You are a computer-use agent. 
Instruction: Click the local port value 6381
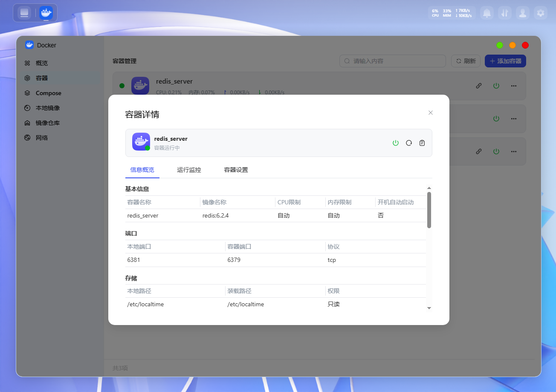tap(133, 260)
